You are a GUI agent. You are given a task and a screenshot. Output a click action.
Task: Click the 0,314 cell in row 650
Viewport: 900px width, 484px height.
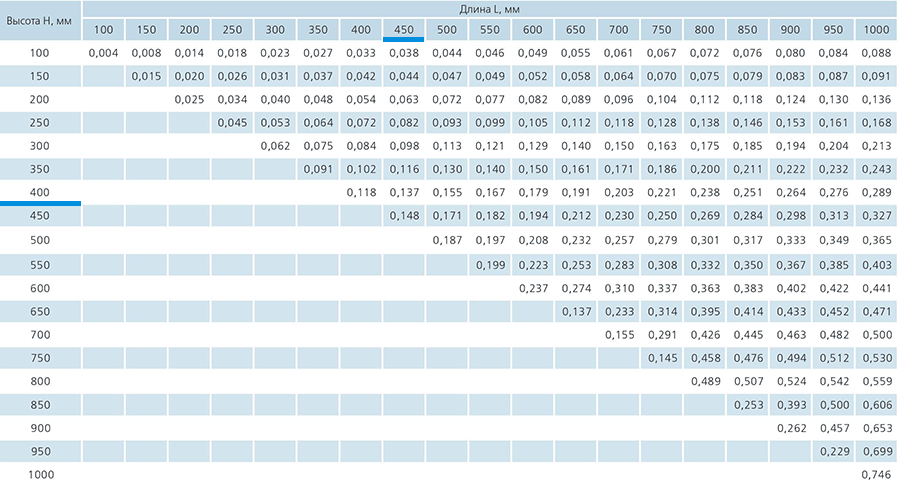(662, 312)
